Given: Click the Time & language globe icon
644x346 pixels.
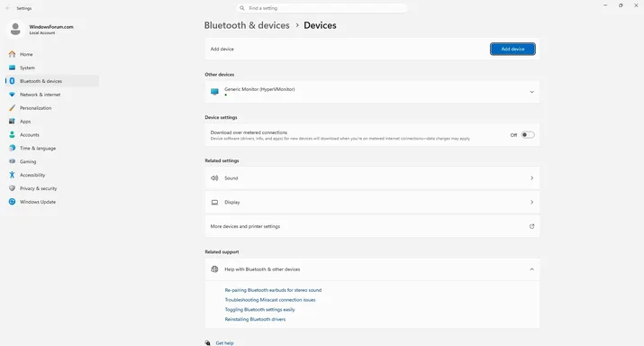Looking at the screenshot, I should pos(12,148).
